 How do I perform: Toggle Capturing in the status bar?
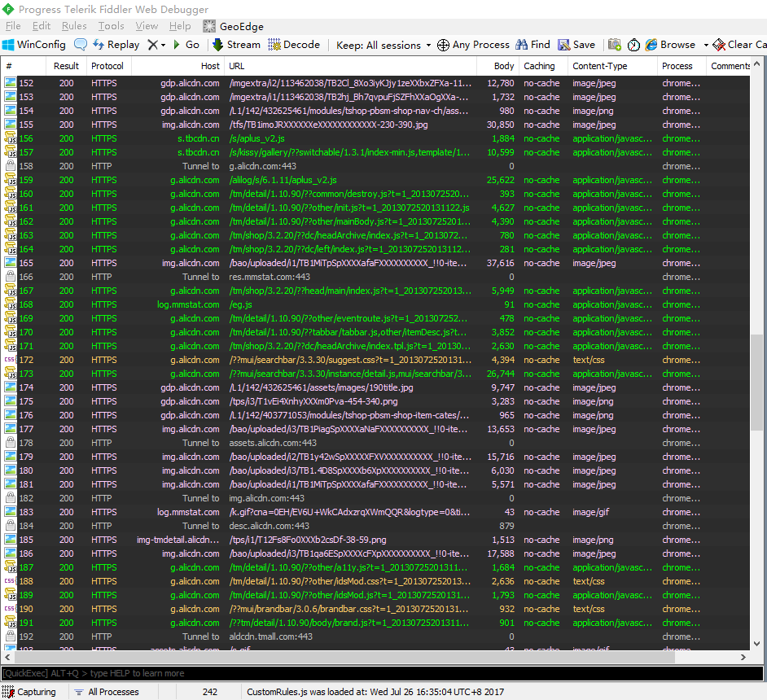(x=28, y=692)
